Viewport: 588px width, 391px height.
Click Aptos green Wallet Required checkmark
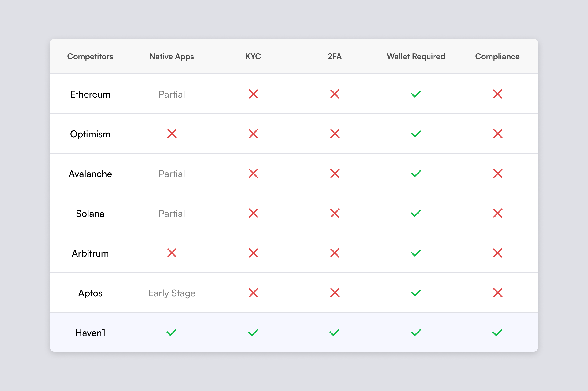416,293
